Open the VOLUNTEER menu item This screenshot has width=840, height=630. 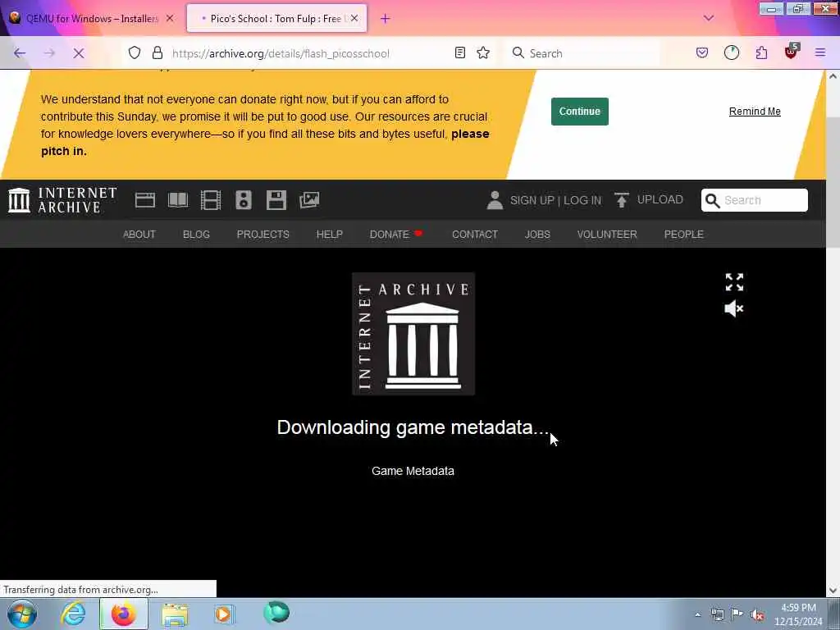coord(607,234)
